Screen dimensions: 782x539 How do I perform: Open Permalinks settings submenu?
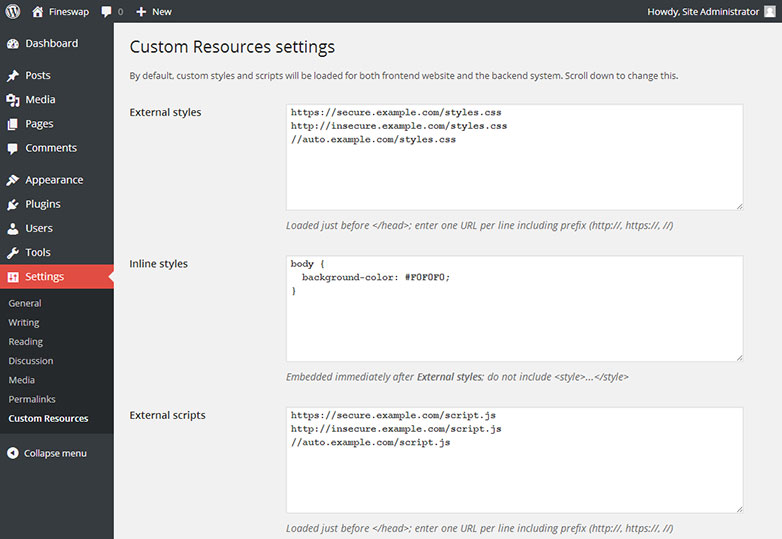pyautogui.click(x=32, y=399)
